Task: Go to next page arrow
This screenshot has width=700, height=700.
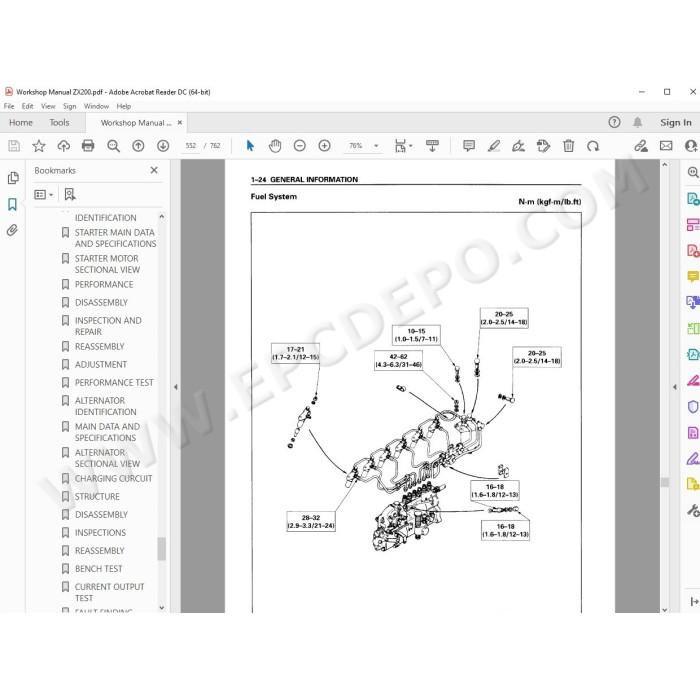Action: point(163,146)
